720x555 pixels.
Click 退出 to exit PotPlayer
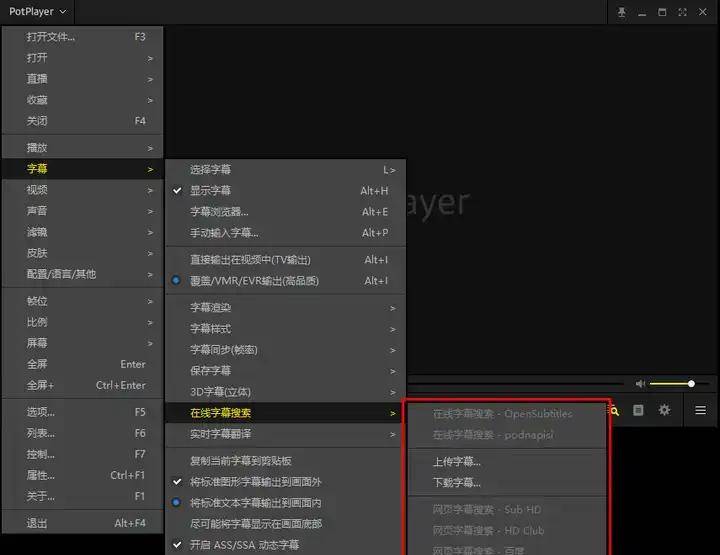tap(83, 523)
